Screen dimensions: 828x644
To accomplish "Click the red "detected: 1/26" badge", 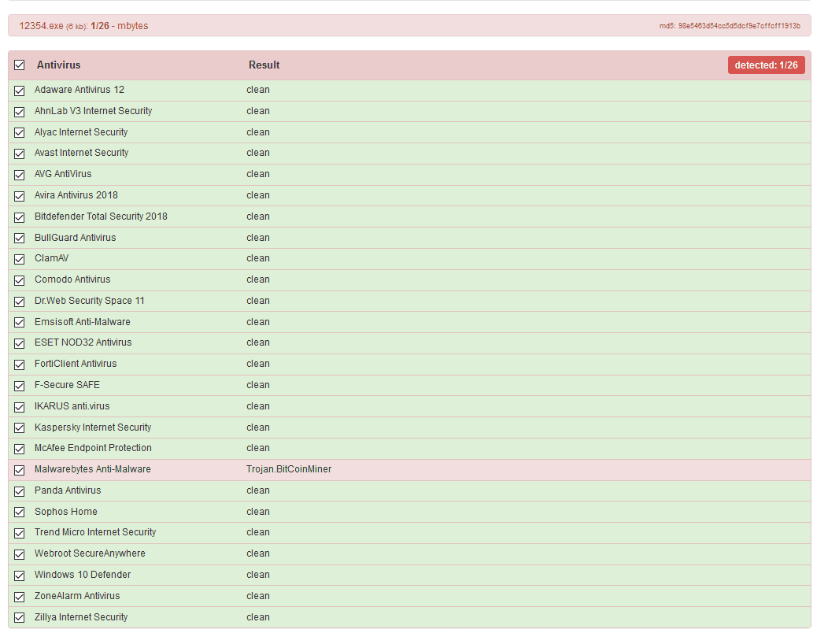I will [x=766, y=65].
